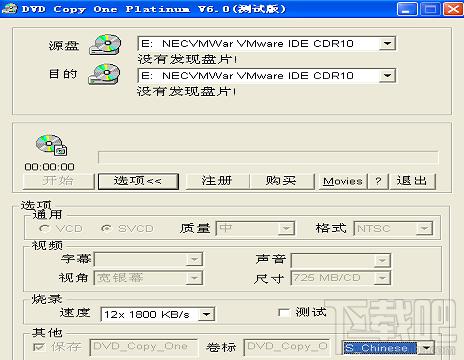The image size is (464, 360).
Task: Open the S_Chinese language dropdown
Action: tap(426, 348)
